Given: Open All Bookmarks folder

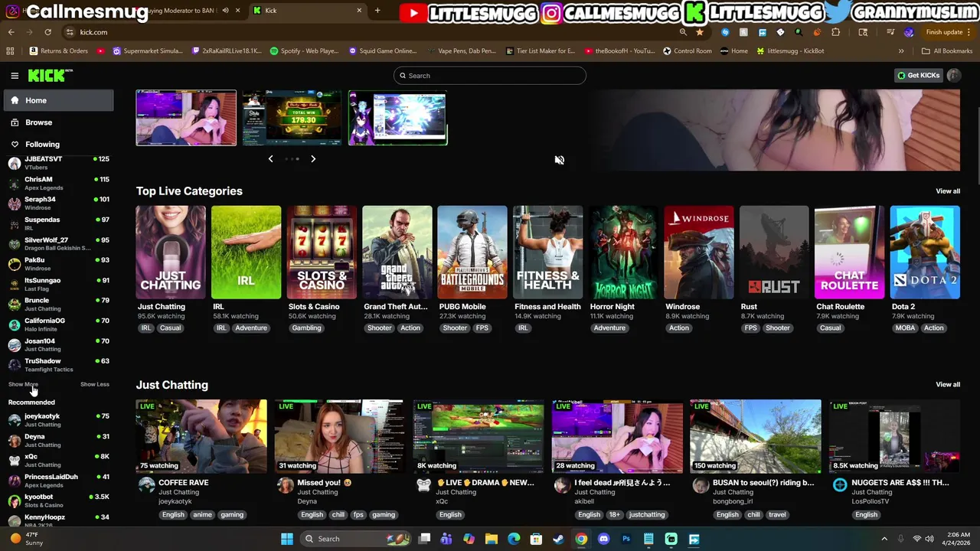Looking at the screenshot, I should (947, 51).
